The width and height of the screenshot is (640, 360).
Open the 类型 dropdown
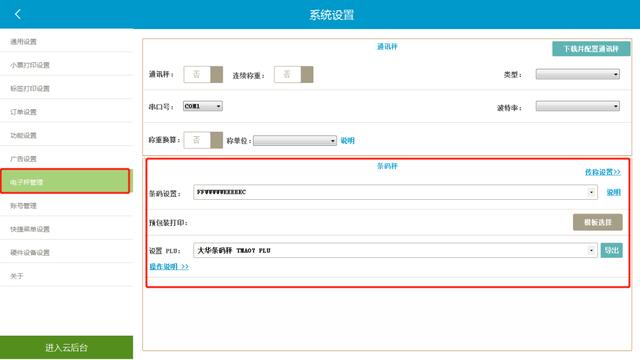[578, 74]
